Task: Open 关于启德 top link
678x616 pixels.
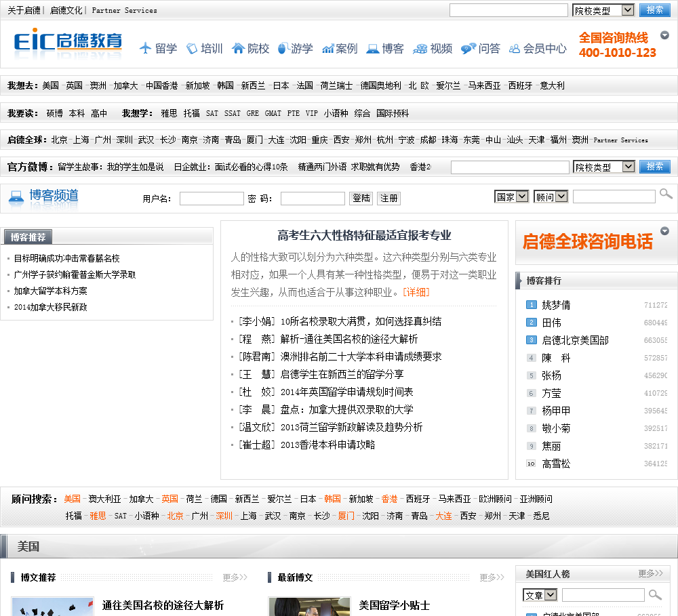Action: click(x=24, y=10)
